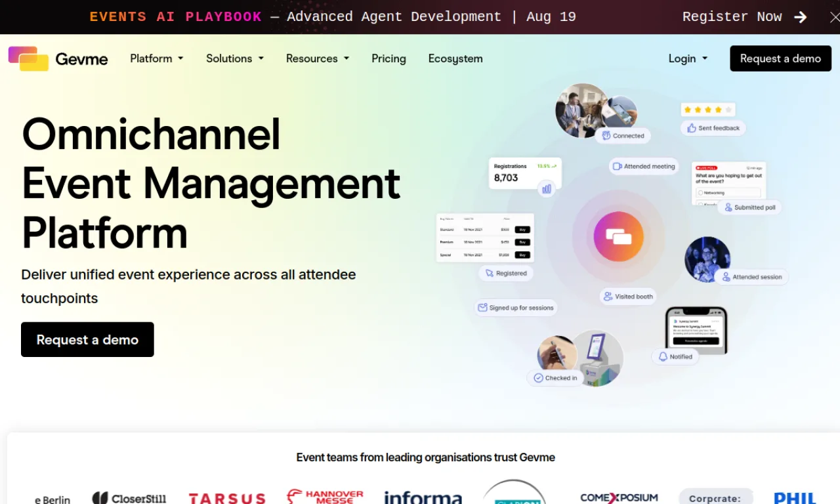Open the Pricing page
840x504 pixels.
click(x=388, y=58)
